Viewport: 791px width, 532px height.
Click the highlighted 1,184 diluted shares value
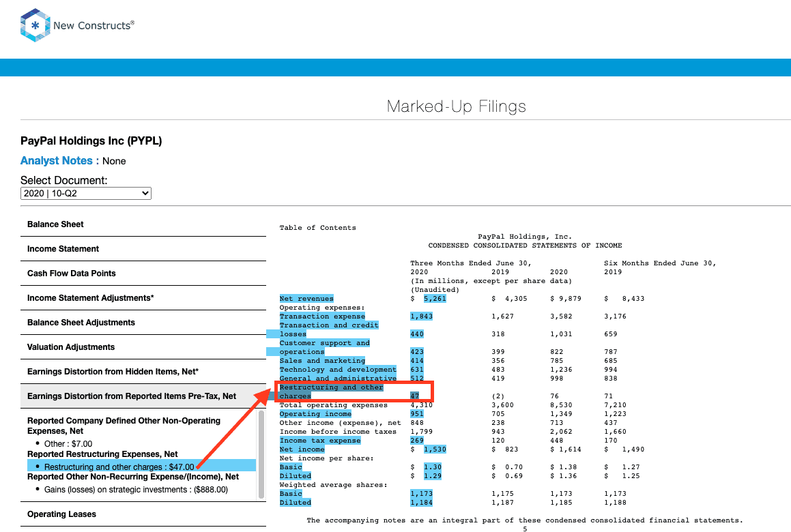[421, 503]
